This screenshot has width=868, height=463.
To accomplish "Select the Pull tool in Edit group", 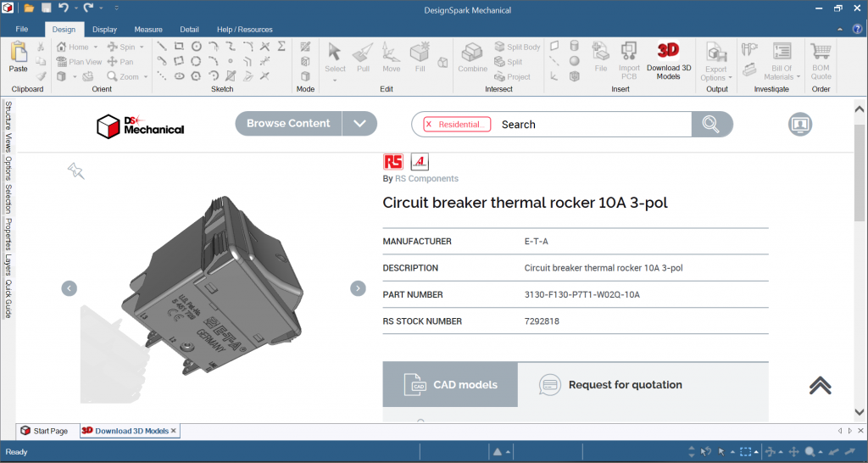I will (363, 57).
